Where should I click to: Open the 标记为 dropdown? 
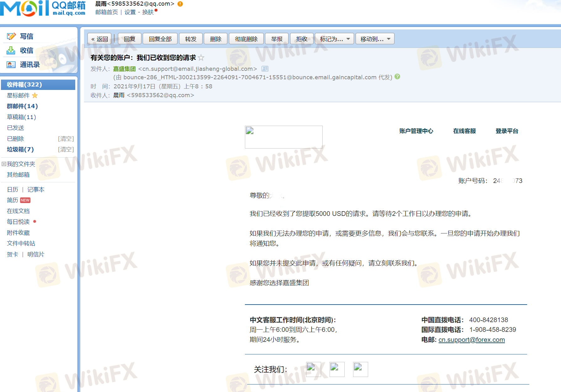[334, 39]
